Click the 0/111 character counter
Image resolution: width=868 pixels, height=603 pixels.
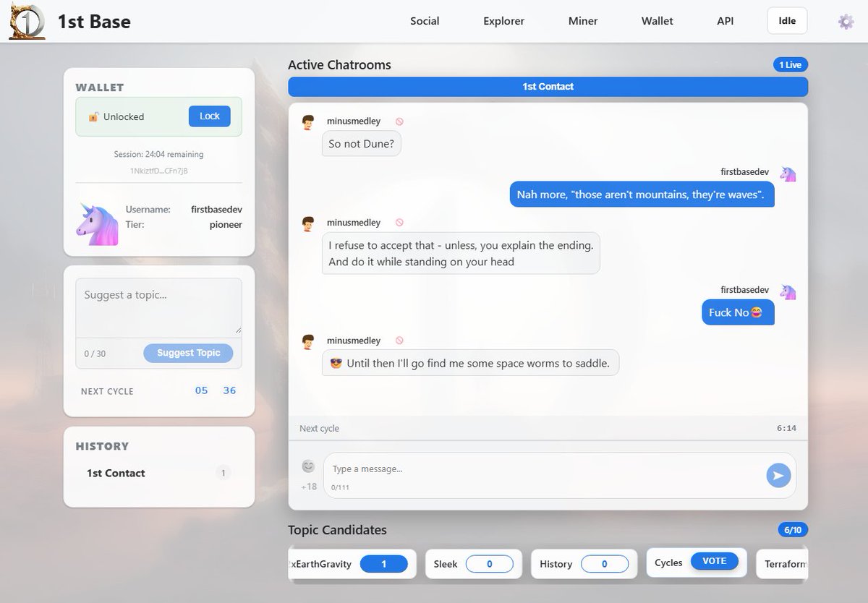point(339,487)
